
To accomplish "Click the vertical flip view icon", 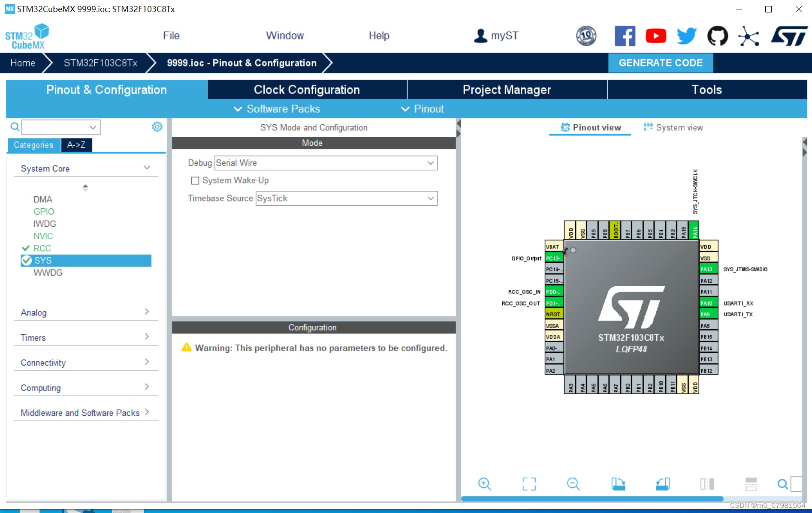I will click(707, 484).
